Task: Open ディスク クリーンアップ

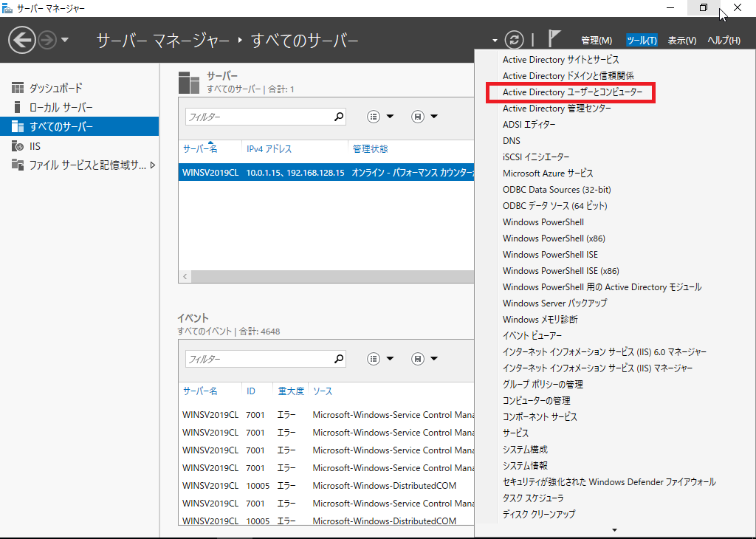Action: coord(538,515)
